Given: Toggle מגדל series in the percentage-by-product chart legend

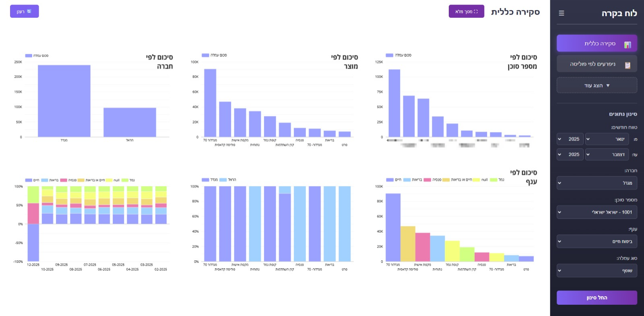Looking at the screenshot, I should (x=205, y=180).
